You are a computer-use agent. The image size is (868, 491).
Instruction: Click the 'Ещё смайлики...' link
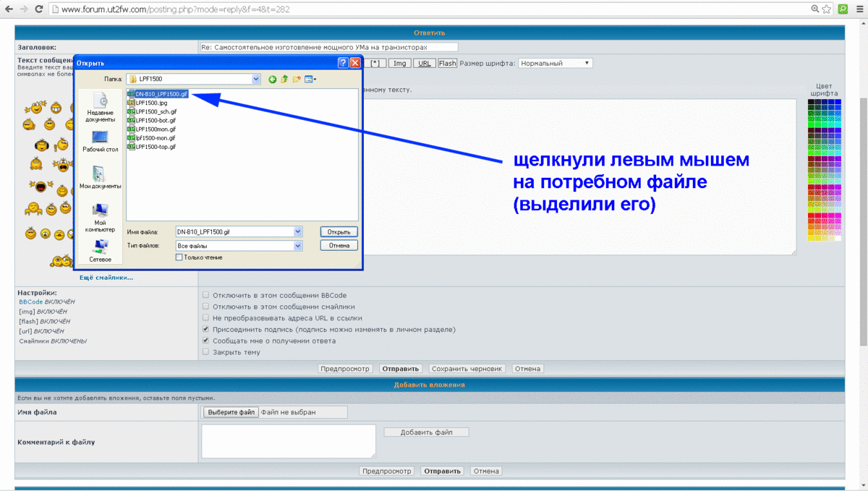[106, 278]
